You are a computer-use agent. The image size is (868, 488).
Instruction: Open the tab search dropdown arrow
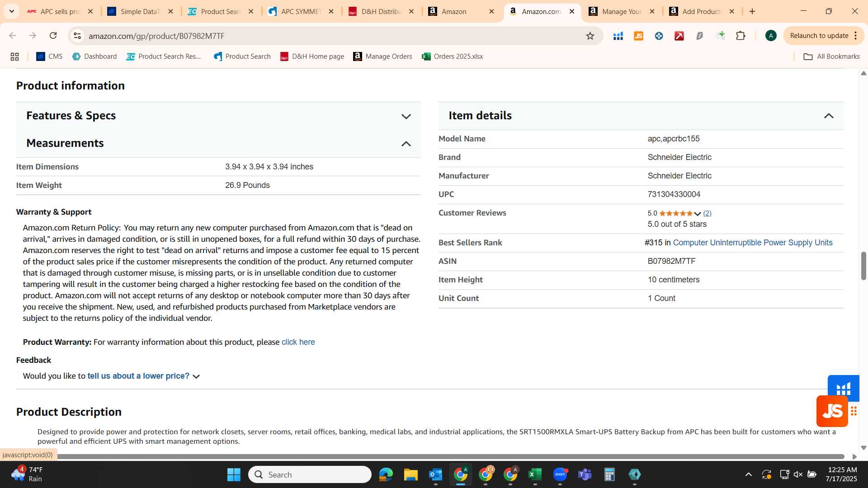pyautogui.click(x=11, y=11)
